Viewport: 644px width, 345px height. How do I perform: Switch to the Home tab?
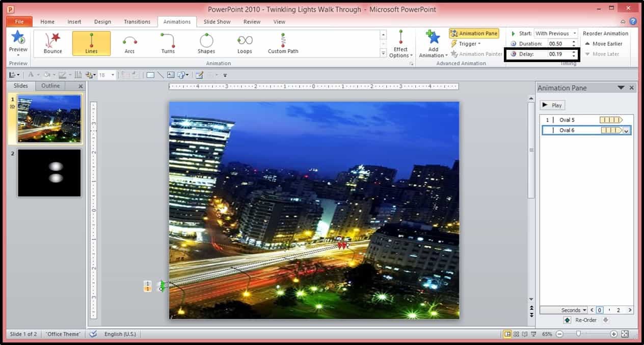click(x=47, y=22)
